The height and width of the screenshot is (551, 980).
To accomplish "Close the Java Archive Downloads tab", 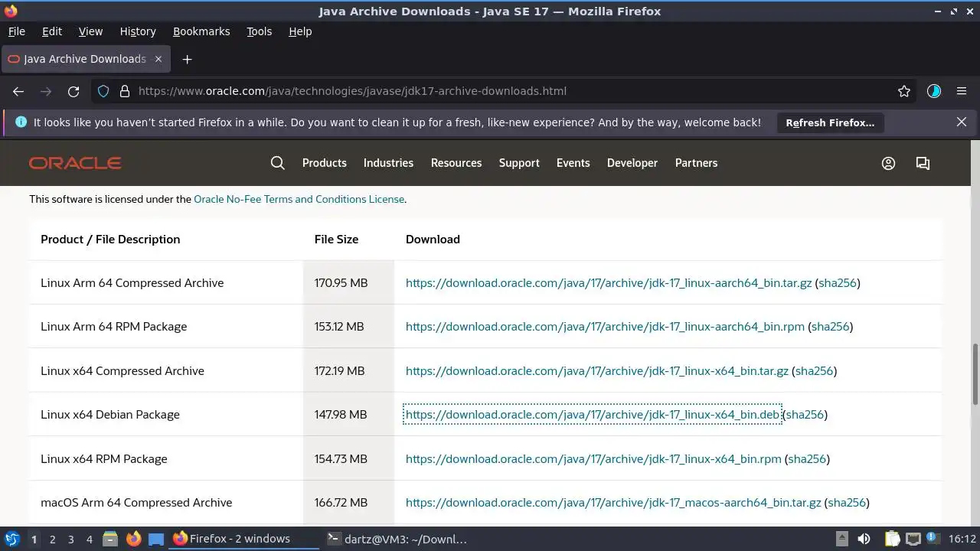I will (158, 59).
